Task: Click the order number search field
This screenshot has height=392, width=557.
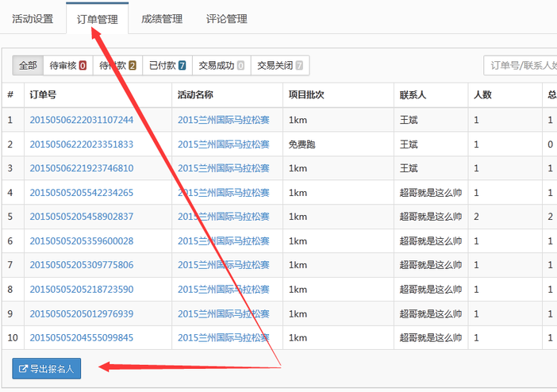Action: point(520,66)
